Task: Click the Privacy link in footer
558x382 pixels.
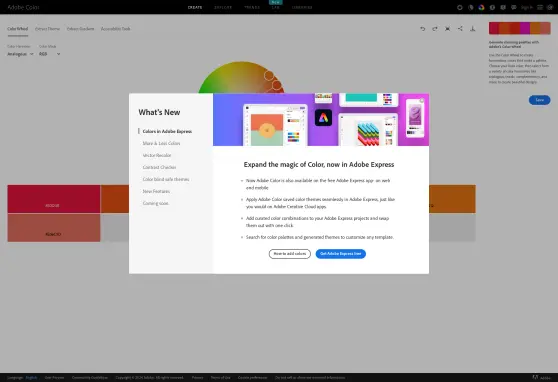Action: (198, 378)
